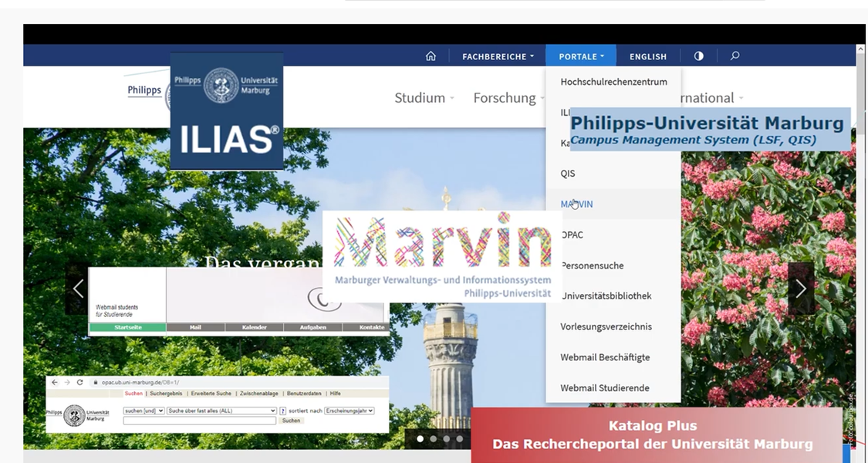
Task: Switch to the Startseite webmail tab
Action: tap(128, 327)
